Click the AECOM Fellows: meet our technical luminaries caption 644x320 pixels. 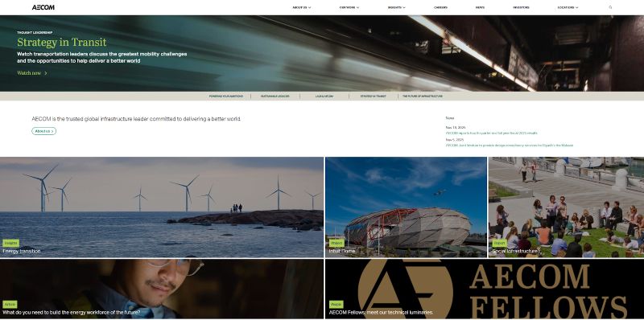(381, 313)
